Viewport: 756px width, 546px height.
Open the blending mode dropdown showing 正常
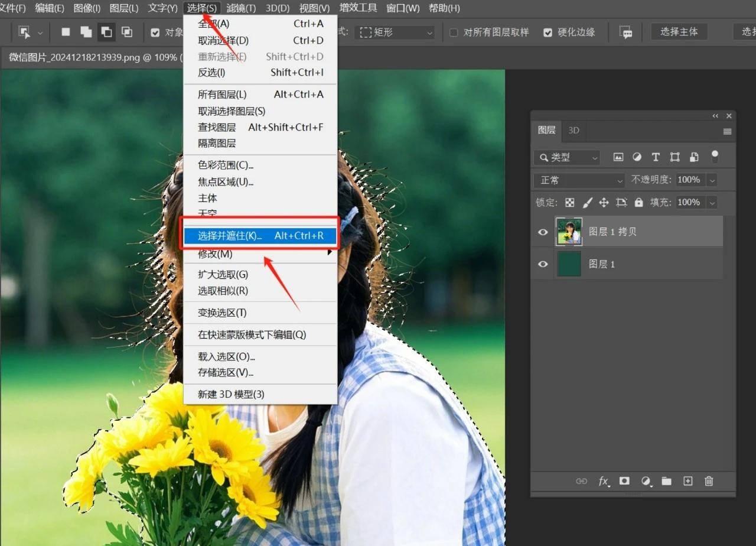pyautogui.click(x=578, y=180)
